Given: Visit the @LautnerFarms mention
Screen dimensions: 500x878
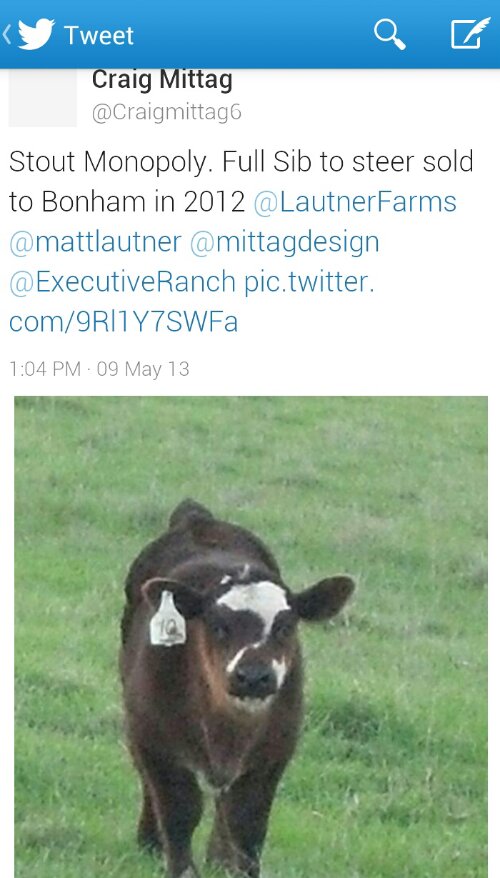Looking at the screenshot, I should click(x=355, y=202).
